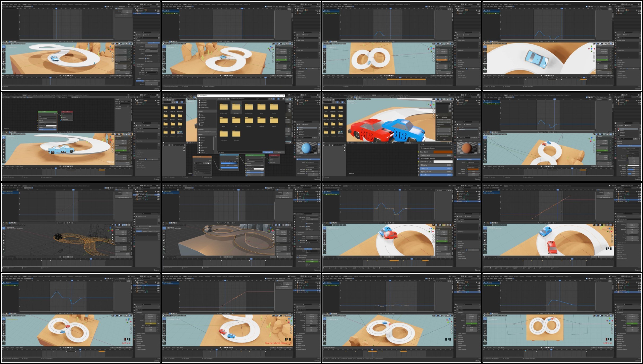Click zoom magnifier gizmo in top-left screenshot's viewport
The height and width of the screenshot is (364, 643).
[112, 53]
